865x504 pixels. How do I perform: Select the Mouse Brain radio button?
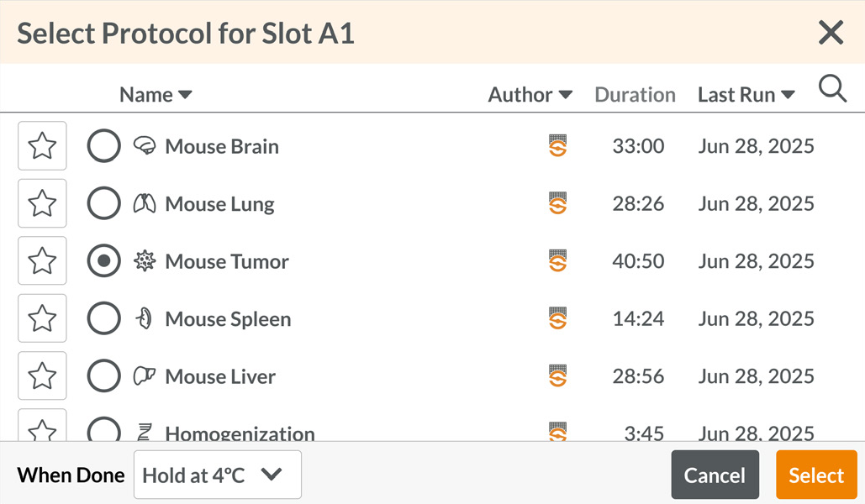(x=103, y=145)
